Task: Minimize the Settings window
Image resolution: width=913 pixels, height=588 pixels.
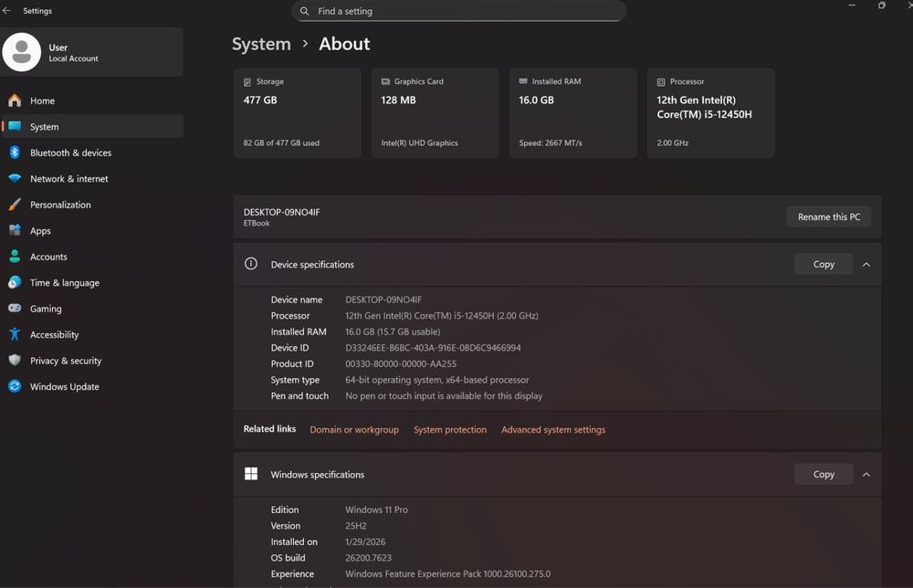Action: (853, 5)
